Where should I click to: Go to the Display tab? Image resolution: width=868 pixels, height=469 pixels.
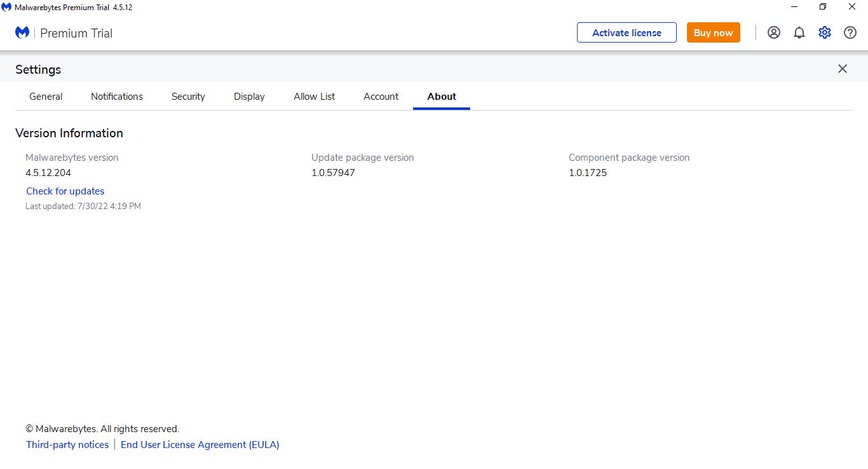click(249, 97)
